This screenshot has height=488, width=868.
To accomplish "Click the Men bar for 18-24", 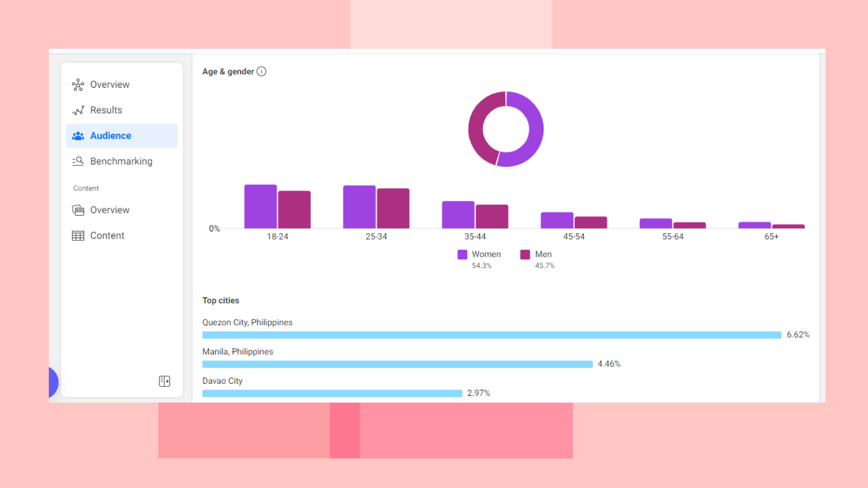I will pyautogui.click(x=294, y=210).
